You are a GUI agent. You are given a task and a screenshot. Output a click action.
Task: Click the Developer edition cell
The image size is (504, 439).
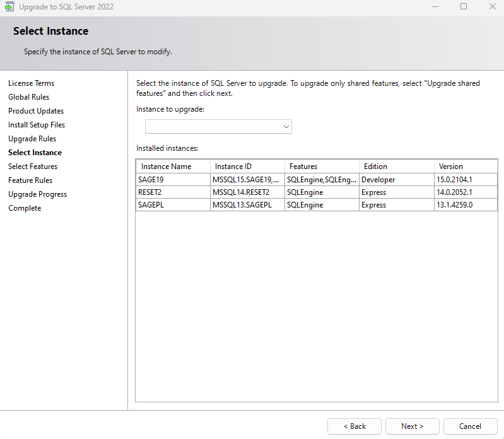[397, 180]
